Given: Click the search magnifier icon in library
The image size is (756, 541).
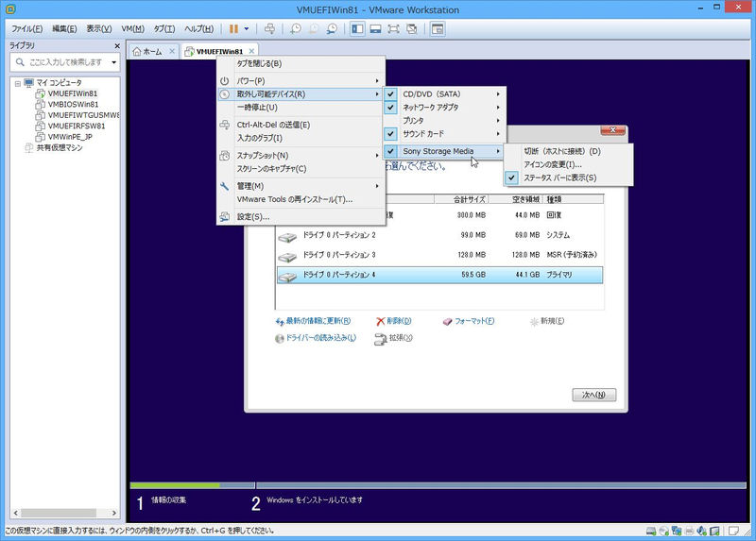Looking at the screenshot, I should click(20, 62).
